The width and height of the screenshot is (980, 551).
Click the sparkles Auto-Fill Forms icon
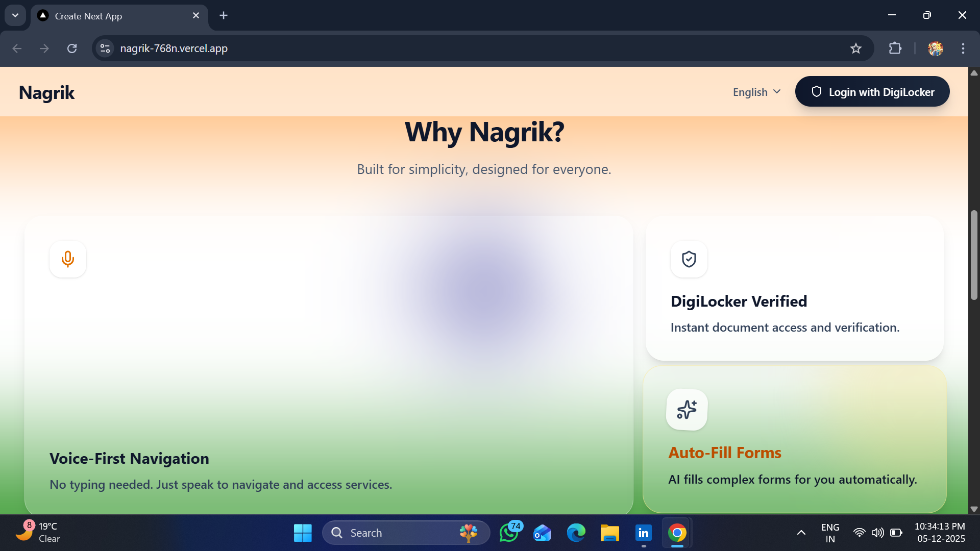click(687, 410)
